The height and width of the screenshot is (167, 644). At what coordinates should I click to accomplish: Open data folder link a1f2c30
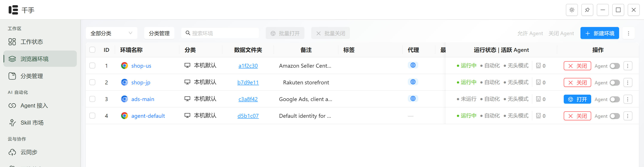pyautogui.click(x=248, y=66)
